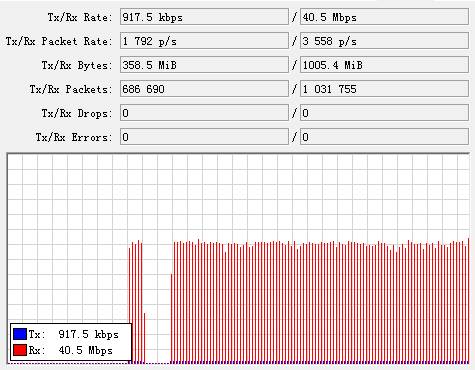The image size is (475, 370).
Task: Click the blue Tx legend color swatch
Action: click(x=20, y=334)
